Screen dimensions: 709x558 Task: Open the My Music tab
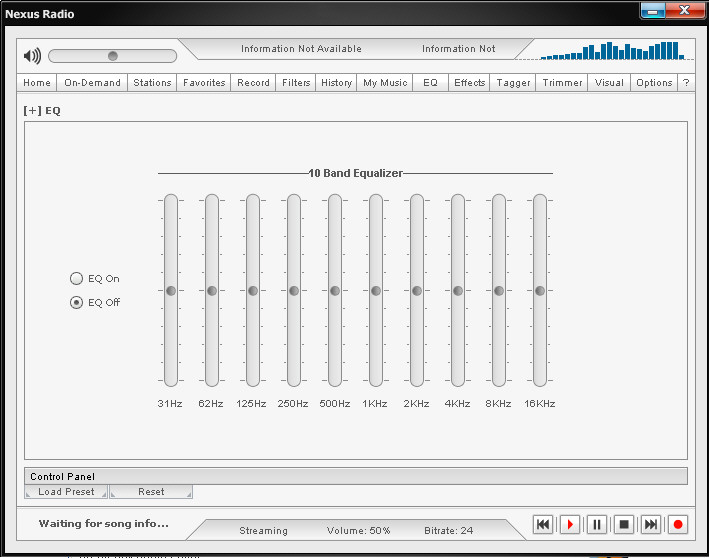click(385, 83)
